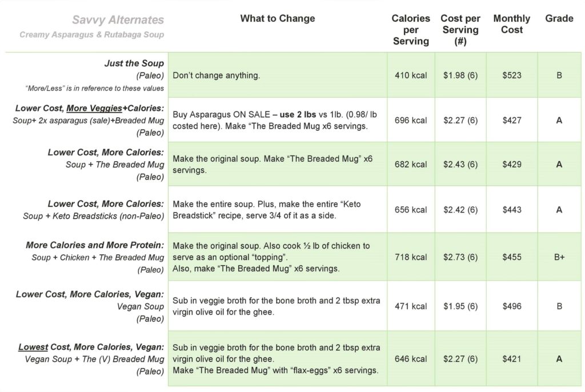Viewport: 585px width, 392px height.
Task: Select the 656 kcal calories cell
Action: click(x=410, y=210)
